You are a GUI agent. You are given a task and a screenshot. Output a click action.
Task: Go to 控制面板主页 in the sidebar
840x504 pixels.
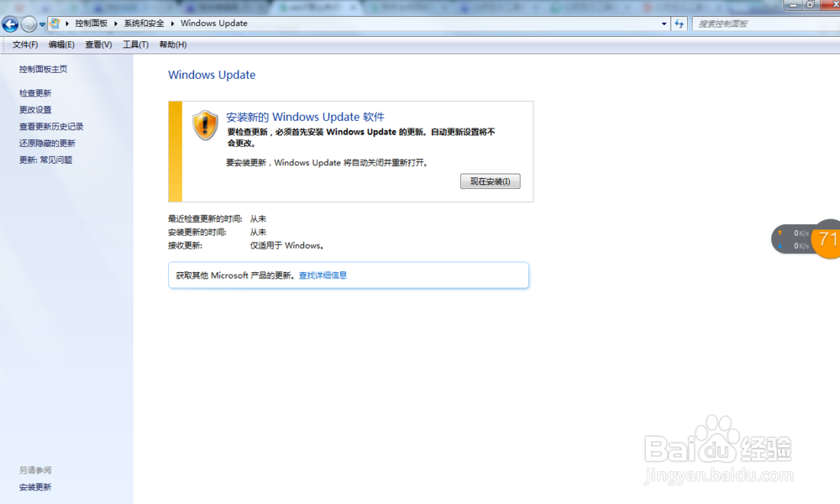tap(44, 69)
